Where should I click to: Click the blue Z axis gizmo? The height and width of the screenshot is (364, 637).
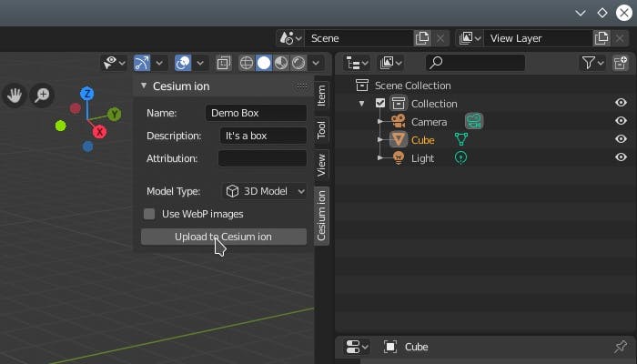(87, 94)
